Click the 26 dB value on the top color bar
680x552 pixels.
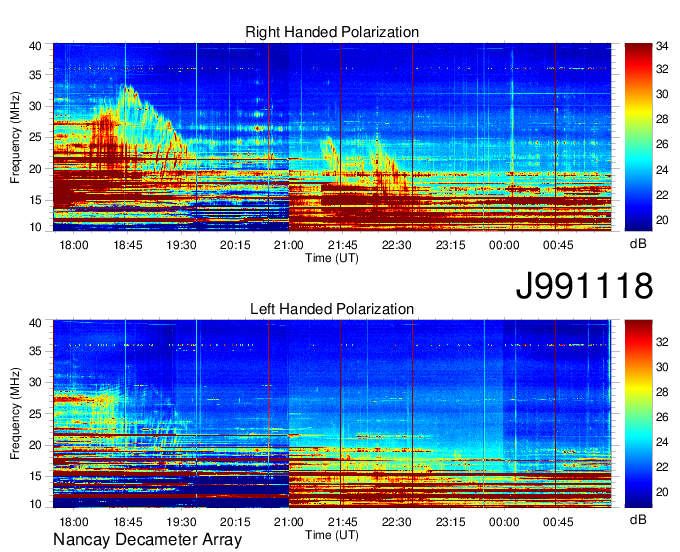(x=662, y=144)
